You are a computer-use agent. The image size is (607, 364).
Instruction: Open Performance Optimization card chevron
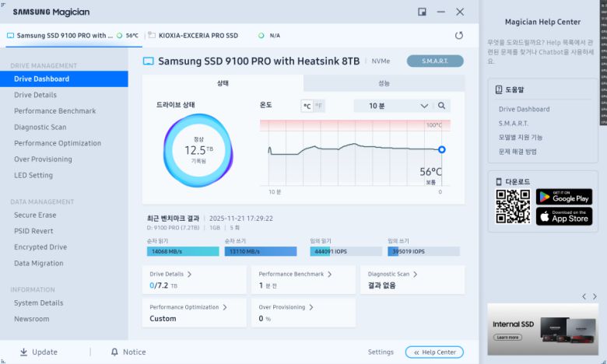tap(225, 307)
